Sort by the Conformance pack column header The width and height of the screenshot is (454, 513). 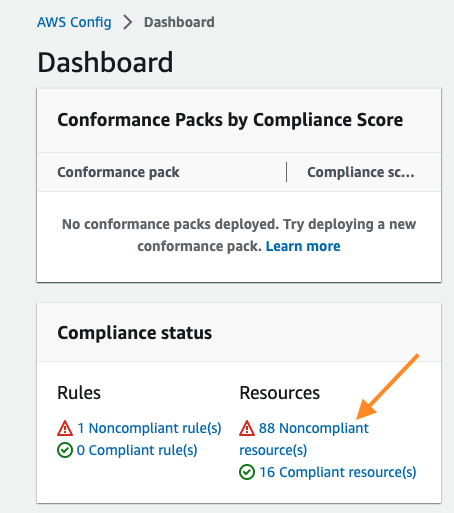118,172
